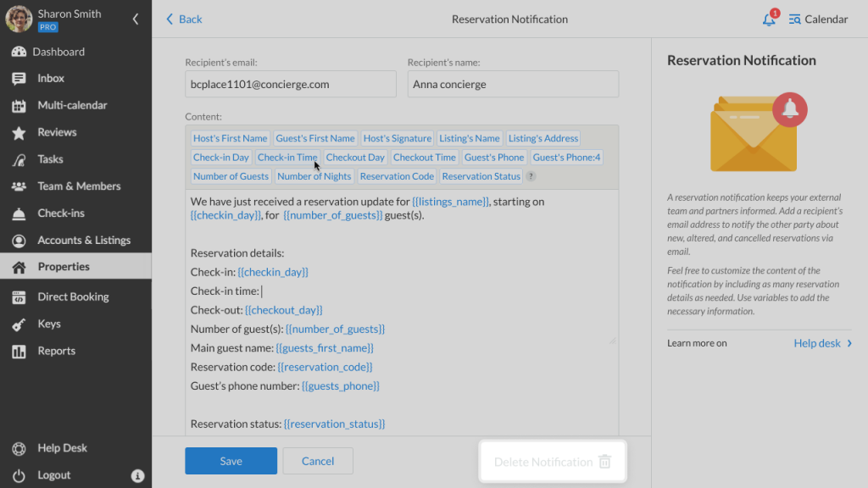Insert the Check-in Day variable

click(x=221, y=157)
